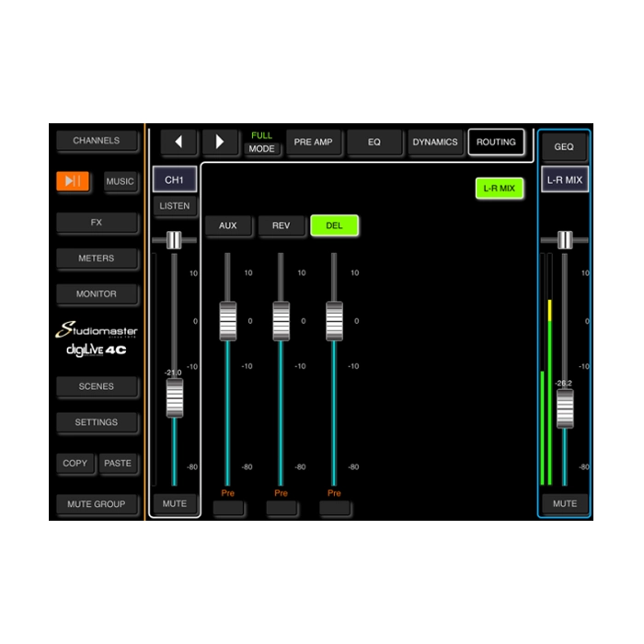Screen dimensions: 644x644
Task: Toggle Pre button under the AUX fader
Action: (x=227, y=508)
